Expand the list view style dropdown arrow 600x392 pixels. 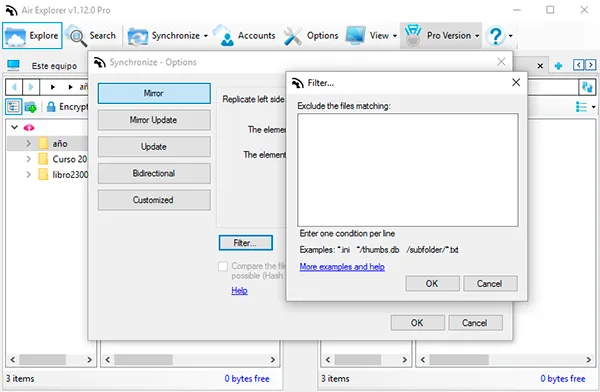(x=594, y=107)
